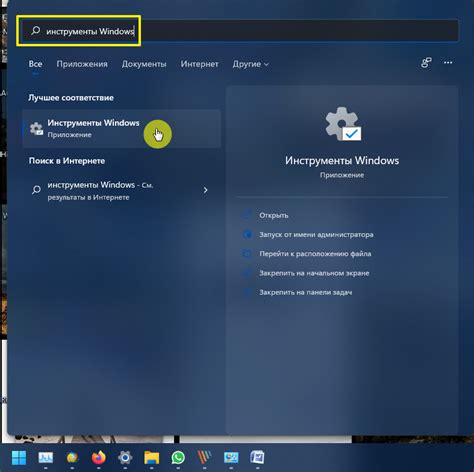Click Открыть to open the app
This screenshot has height=472, width=474.
pos(274,215)
